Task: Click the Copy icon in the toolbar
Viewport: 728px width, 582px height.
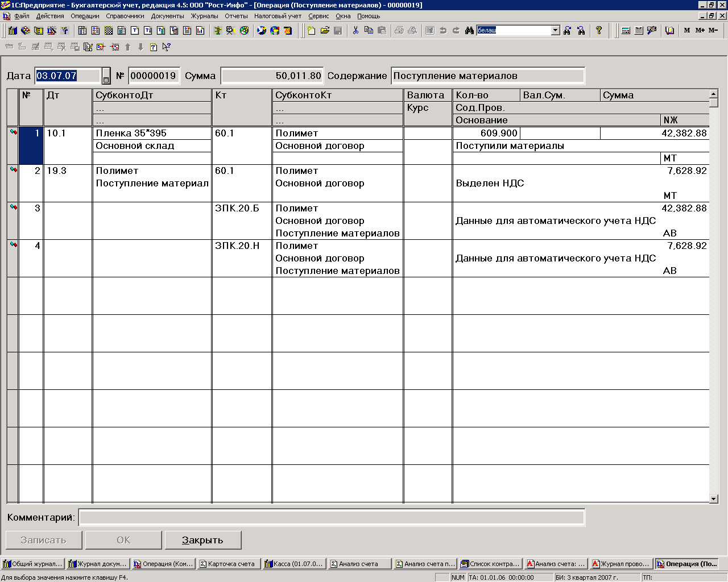Action: (369, 30)
